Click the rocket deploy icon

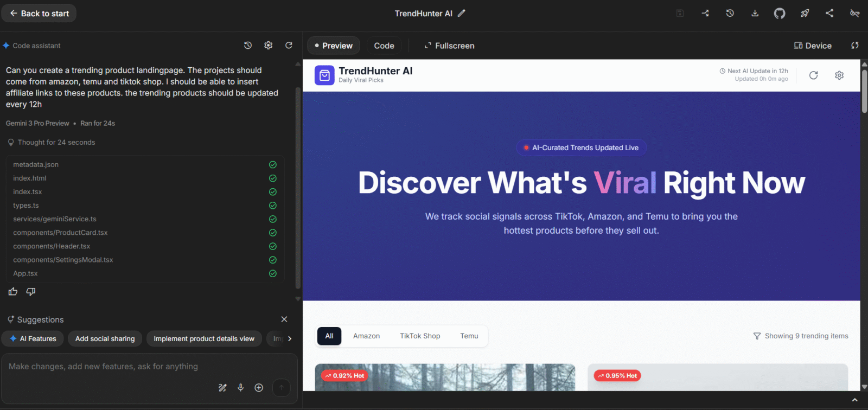click(805, 14)
